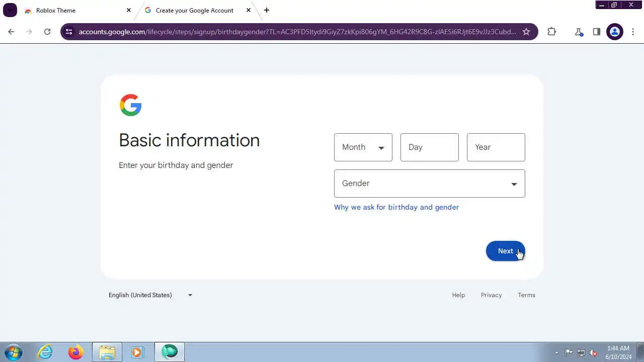The height and width of the screenshot is (362, 644).
Task: Click the Basic information heading
Action: click(x=189, y=140)
